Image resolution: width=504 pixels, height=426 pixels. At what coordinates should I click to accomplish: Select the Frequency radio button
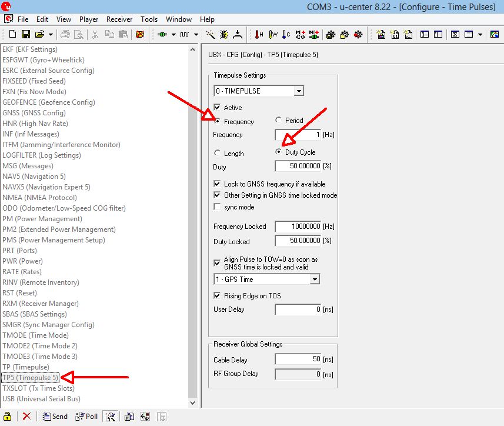(x=217, y=121)
